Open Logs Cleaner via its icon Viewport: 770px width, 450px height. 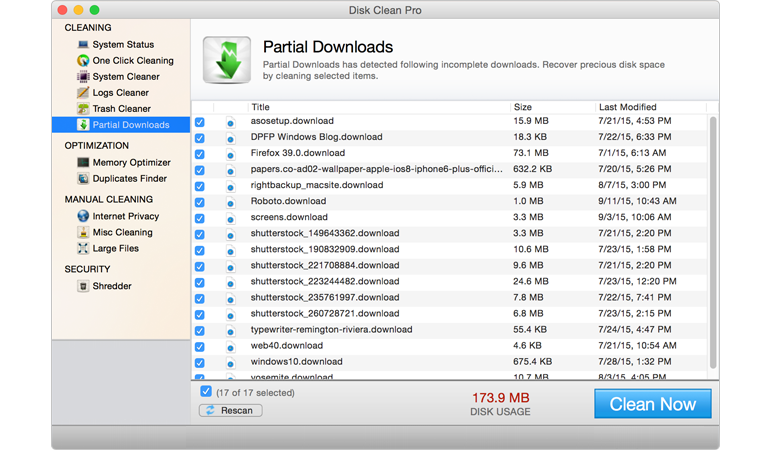[83, 93]
